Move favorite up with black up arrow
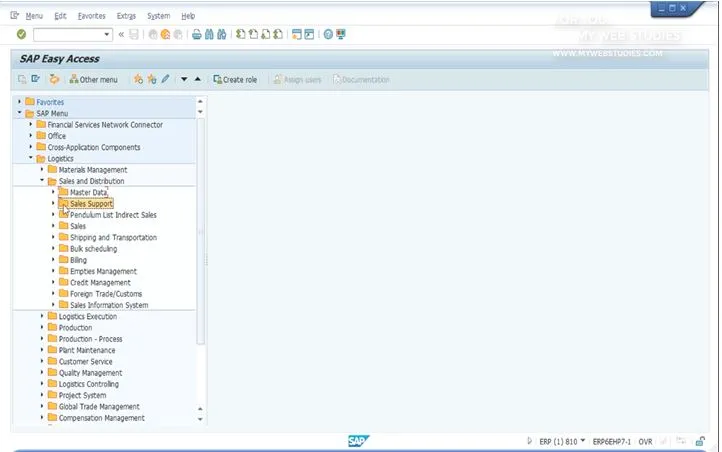Screen dimensions: 722x452 [x=198, y=79]
